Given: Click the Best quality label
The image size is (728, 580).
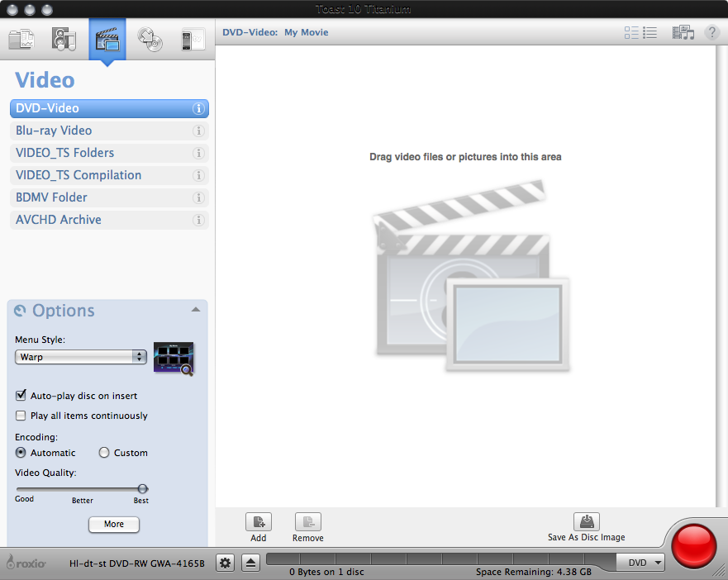Looking at the screenshot, I should pos(141,501).
